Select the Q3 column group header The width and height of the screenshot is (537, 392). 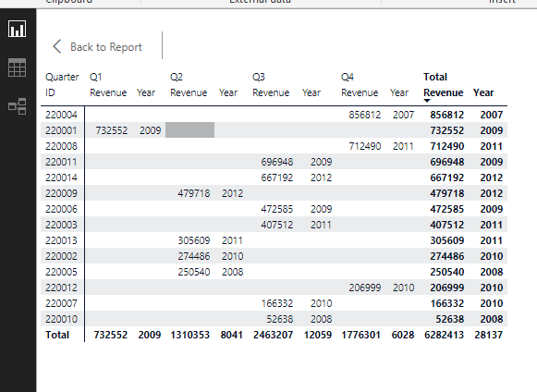[x=259, y=77]
